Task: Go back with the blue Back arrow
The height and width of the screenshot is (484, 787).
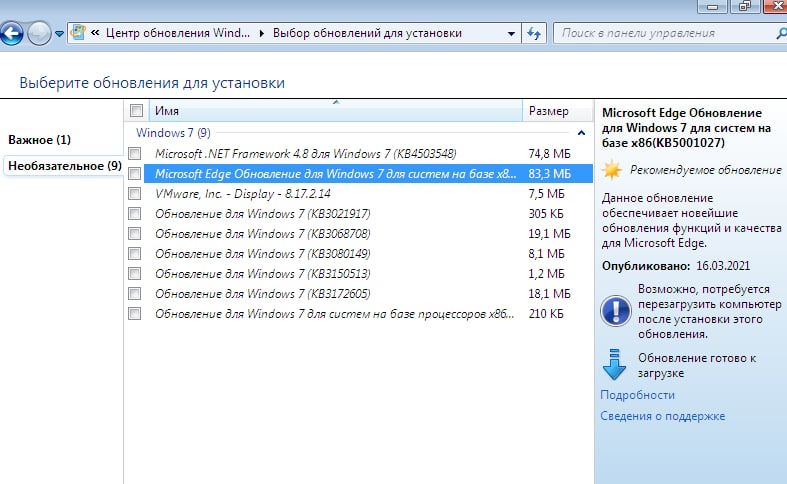Action: click(12, 34)
